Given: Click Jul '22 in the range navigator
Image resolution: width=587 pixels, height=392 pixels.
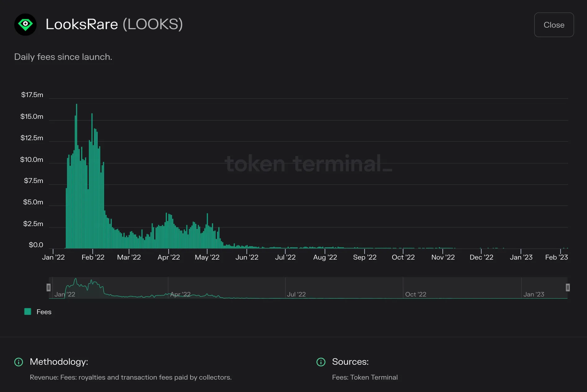Looking at the screenshot, I should click(296, 294).
